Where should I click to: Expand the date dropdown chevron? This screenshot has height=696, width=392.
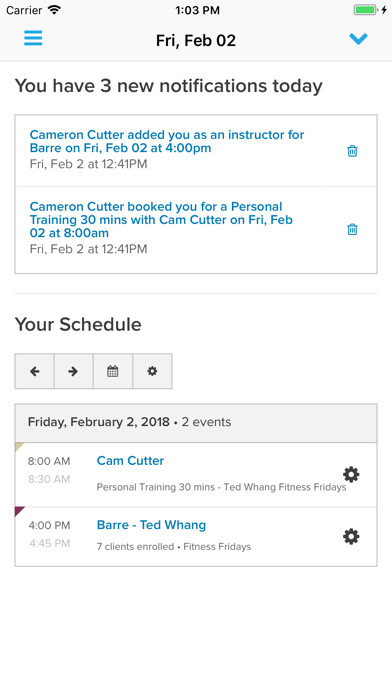coord(358,39)
